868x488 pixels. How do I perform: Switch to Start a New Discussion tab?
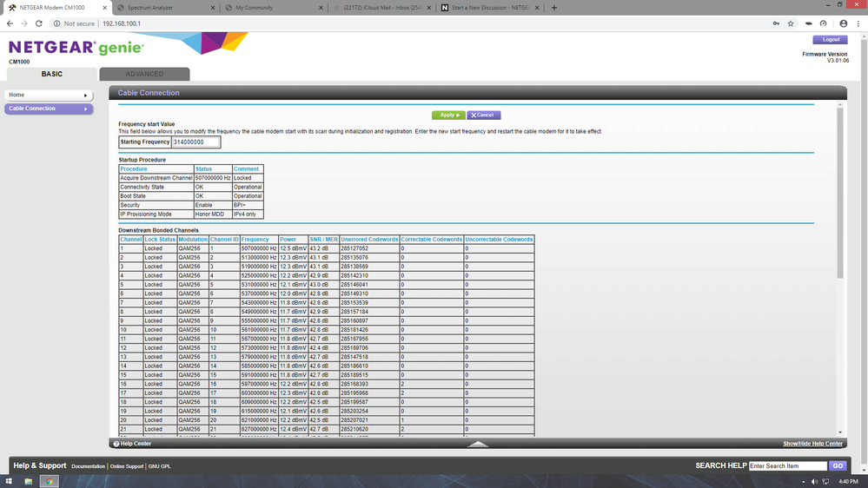click(x=490, y=8)
